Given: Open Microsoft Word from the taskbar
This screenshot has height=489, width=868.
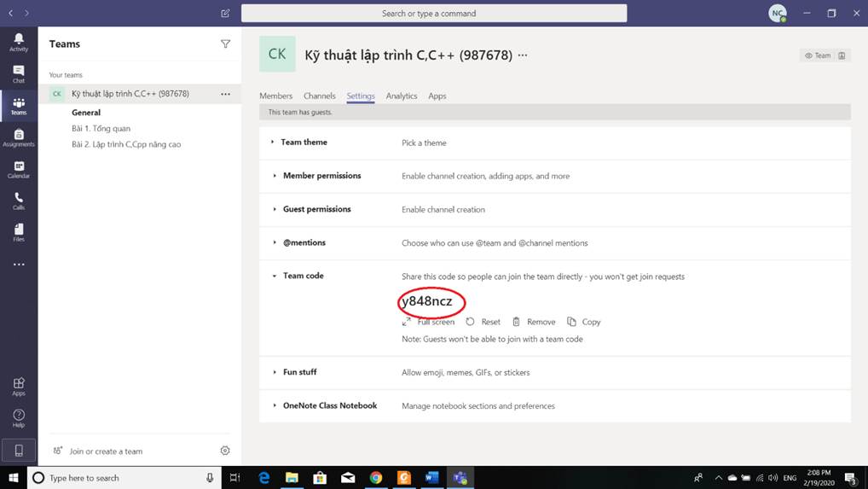Looking at the screenshot, I should click(x=431, y=478).
